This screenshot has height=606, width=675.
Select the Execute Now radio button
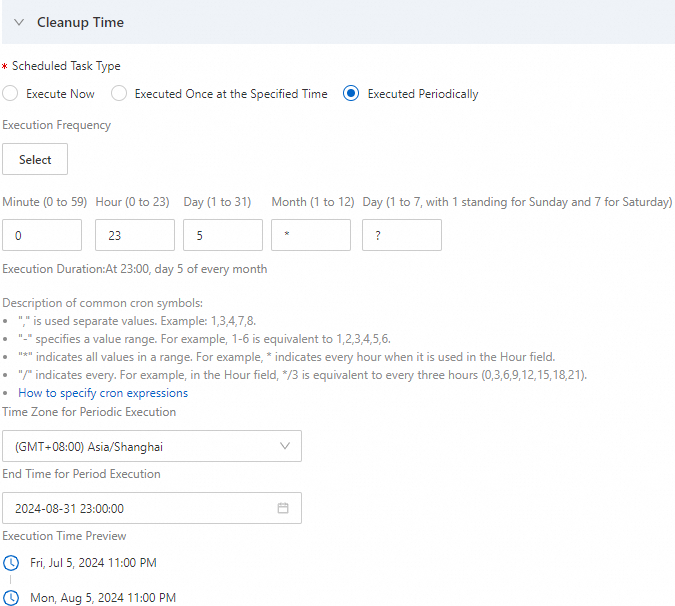[11, 94]
